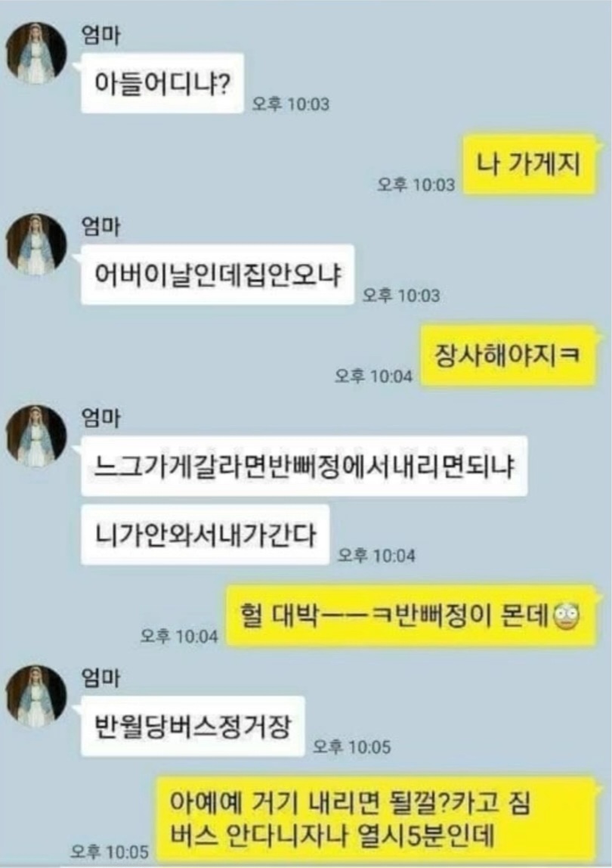Select the yellow 나 가게지 bubble

pos(530,164)
